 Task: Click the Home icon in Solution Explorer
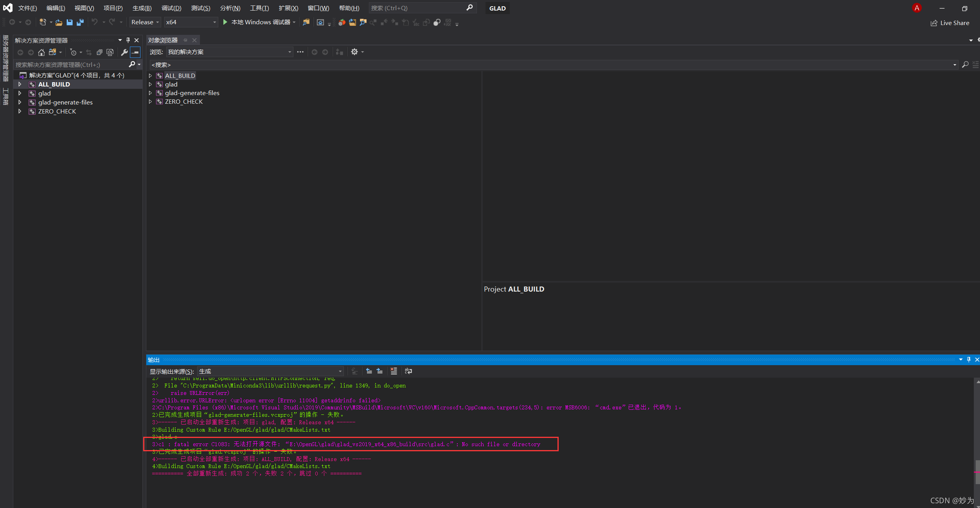[x=41, y=52]
